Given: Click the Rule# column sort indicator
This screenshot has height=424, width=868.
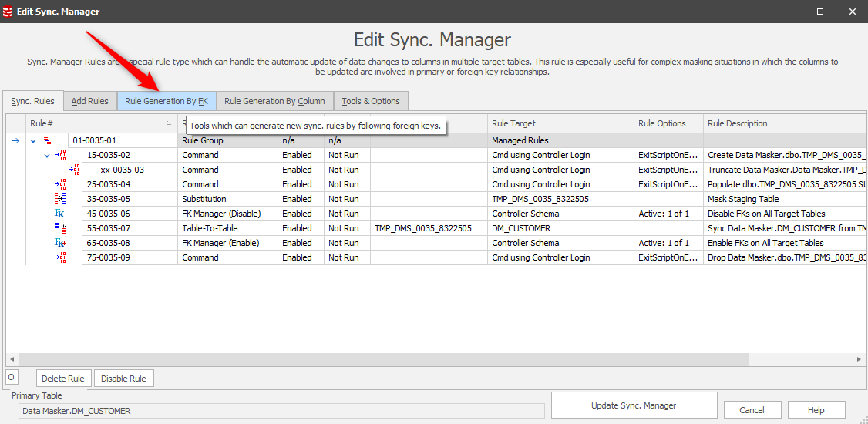Looking at the screenshot, I should coord(170,123).
